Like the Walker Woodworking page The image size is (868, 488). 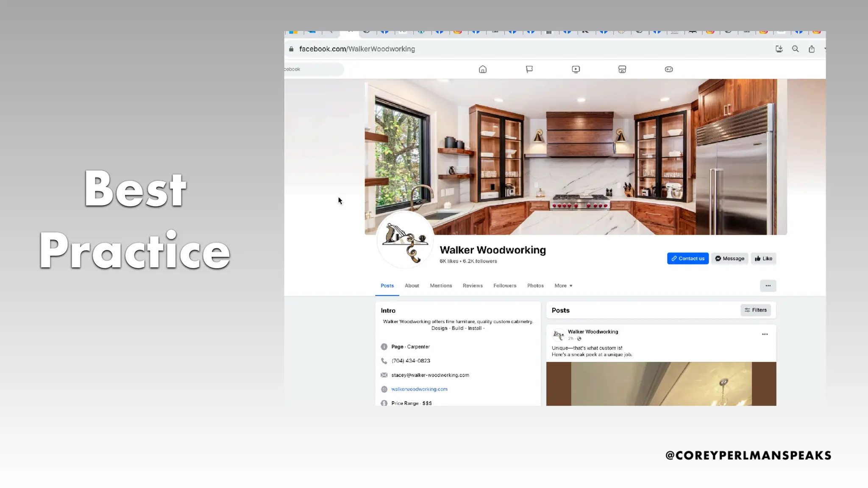click(x=763, y=258)
